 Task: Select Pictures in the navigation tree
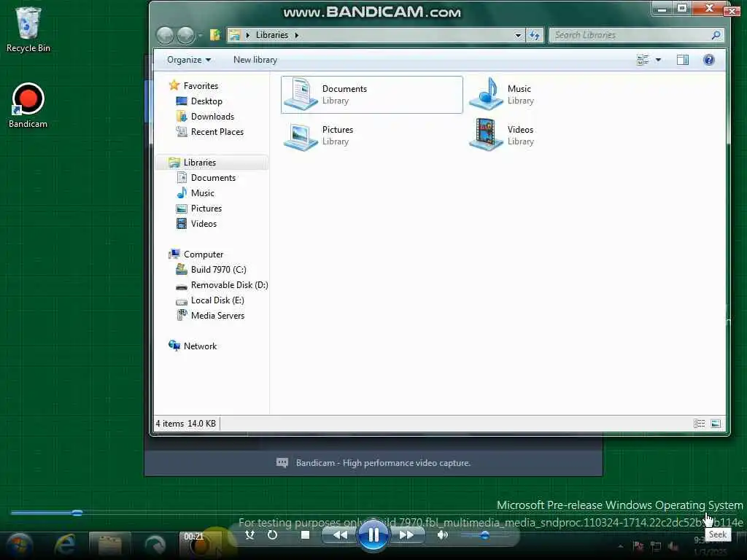(199, 209)
